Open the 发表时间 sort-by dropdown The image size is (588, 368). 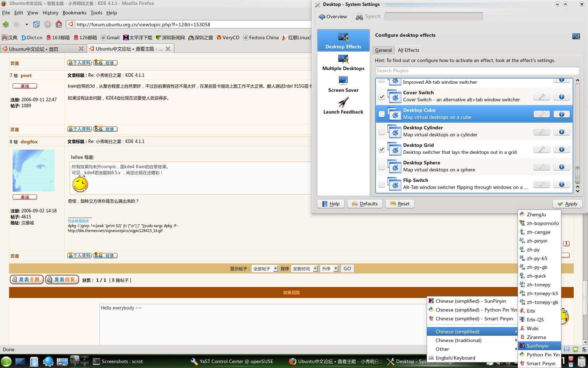coord(305,269)
